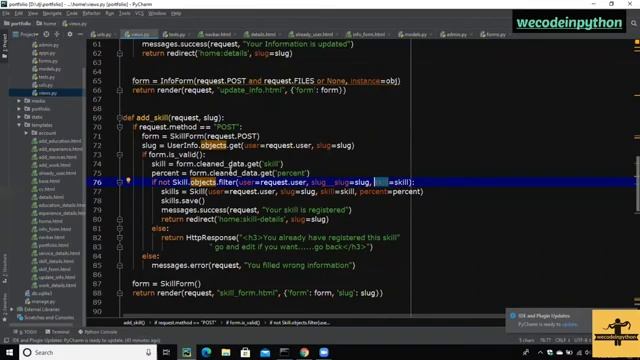The width and height of the screenshot is (640, 360).
Task: Click the search magnifier at top right
Action: (634, 24)
